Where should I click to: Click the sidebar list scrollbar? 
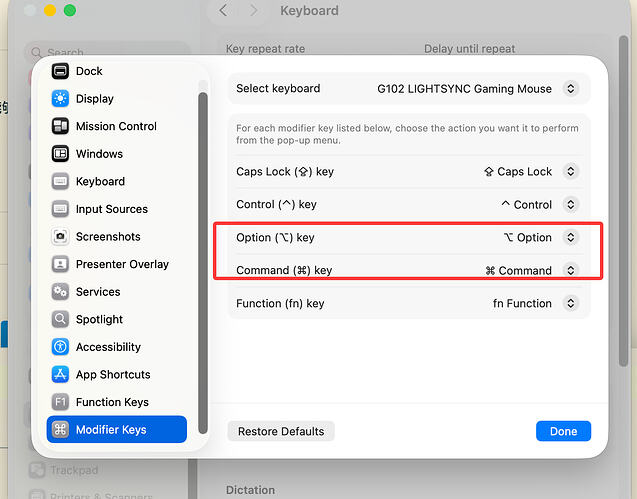click(x=203, y=263)
